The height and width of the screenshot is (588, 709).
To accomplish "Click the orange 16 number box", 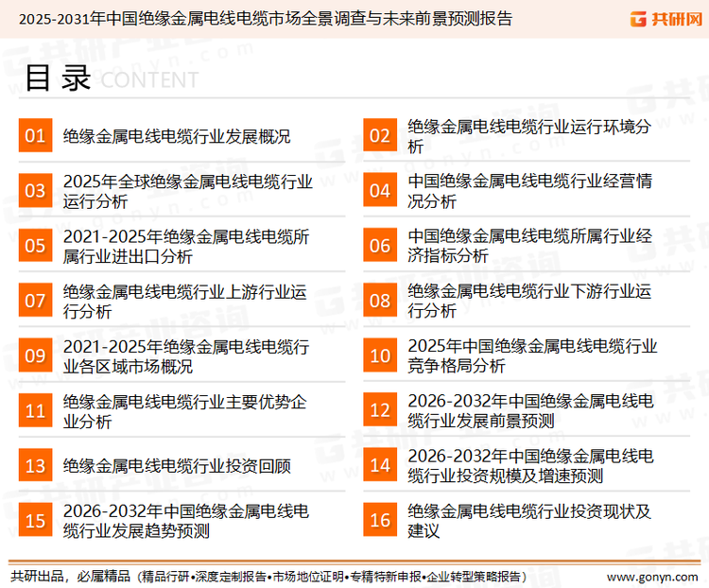I will tap(380, 520).
